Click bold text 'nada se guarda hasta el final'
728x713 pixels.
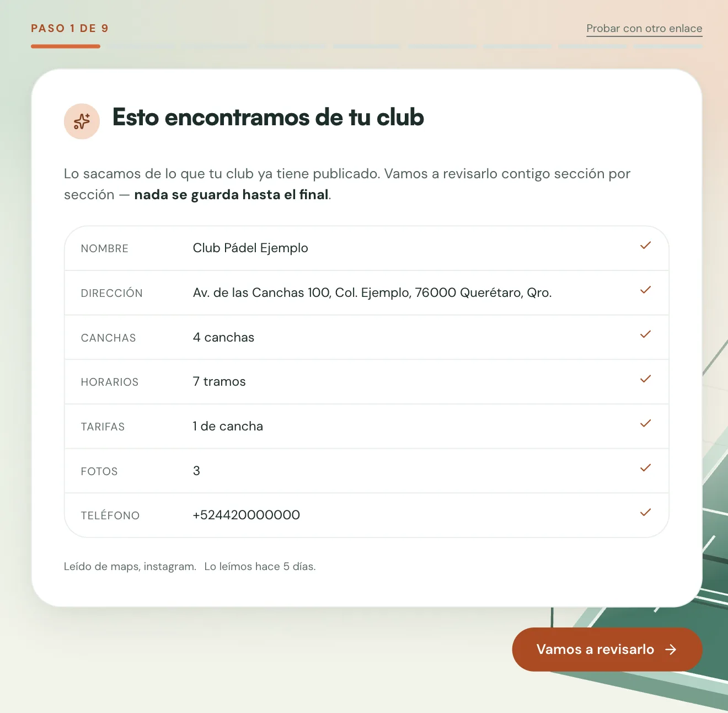[x=232, y=195]
